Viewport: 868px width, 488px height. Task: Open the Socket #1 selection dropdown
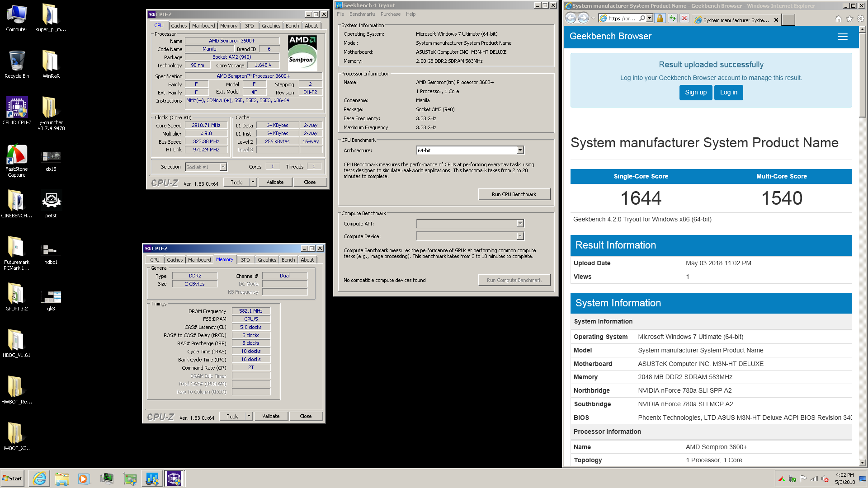pyautogui.click(x=223, y=167)
